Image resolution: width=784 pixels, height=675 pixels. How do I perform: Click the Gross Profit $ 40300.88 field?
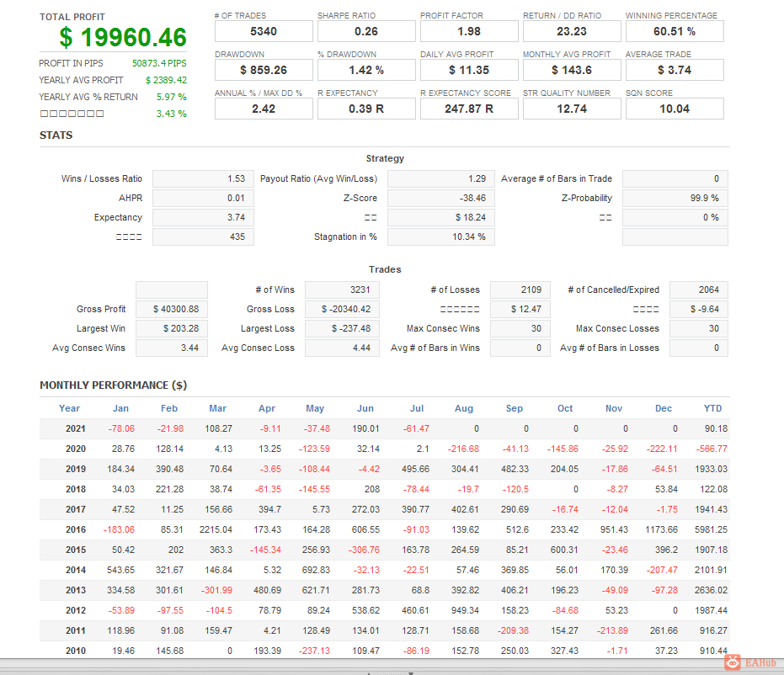tap(172, 309)
